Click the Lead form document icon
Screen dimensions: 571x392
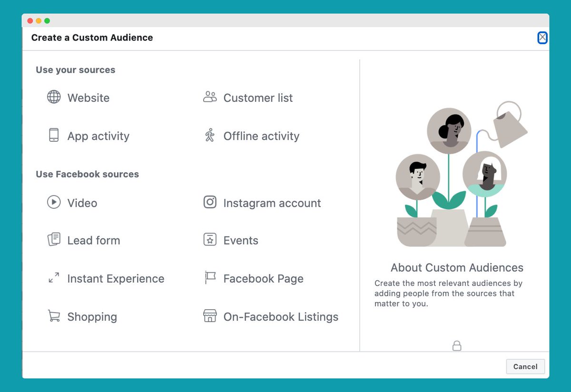tap(54, 239)
